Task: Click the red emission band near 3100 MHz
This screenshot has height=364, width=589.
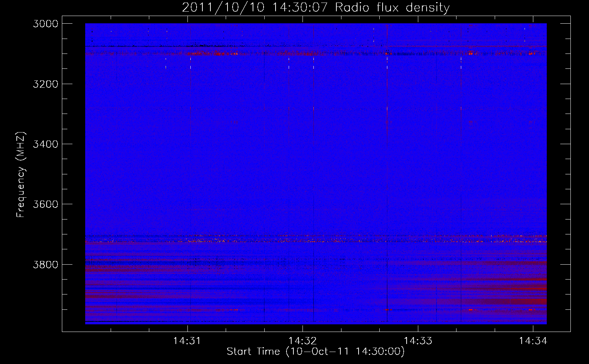Action: click(x=316, y=54)
